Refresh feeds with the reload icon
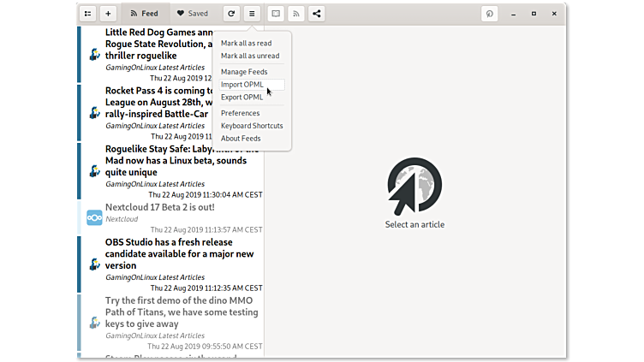Image resolution: width=644 pixels, height=362 pixels. coord(230,14)
